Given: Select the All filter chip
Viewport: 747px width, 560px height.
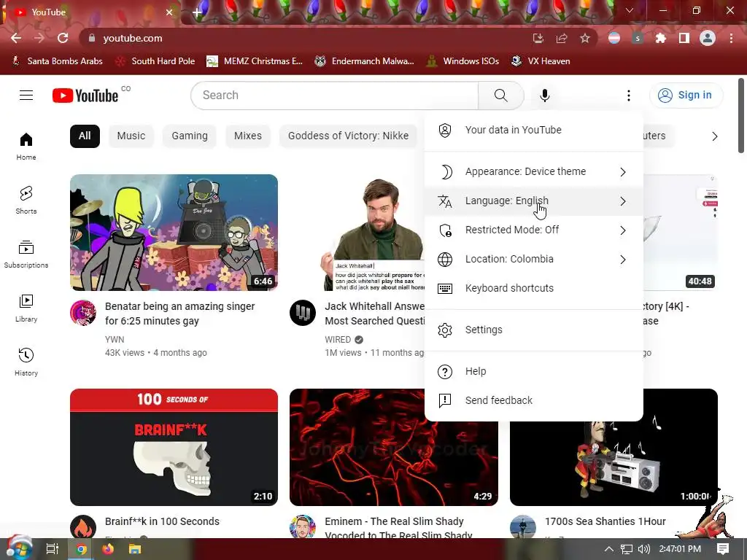Looking at the screenshot, I should pyautogui.click(x=85, y=136).
